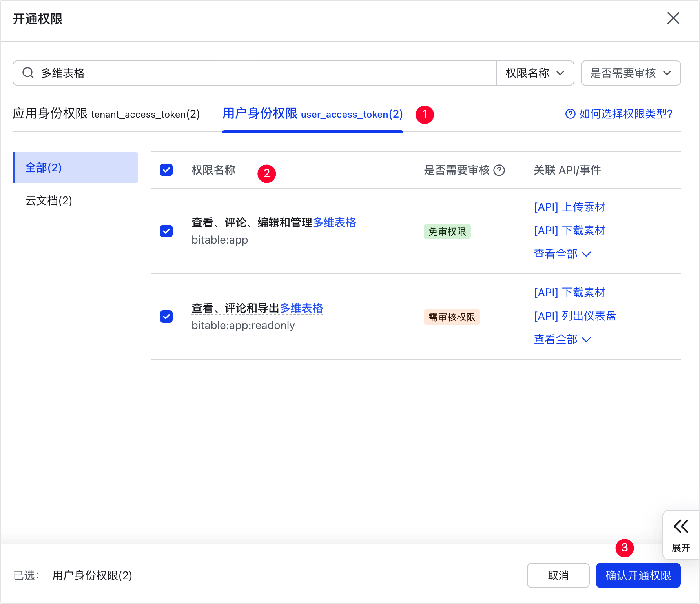
Task: Click the question icon before 如何选择权限类型
Action: pyautogui.click(x=570, y=114)
